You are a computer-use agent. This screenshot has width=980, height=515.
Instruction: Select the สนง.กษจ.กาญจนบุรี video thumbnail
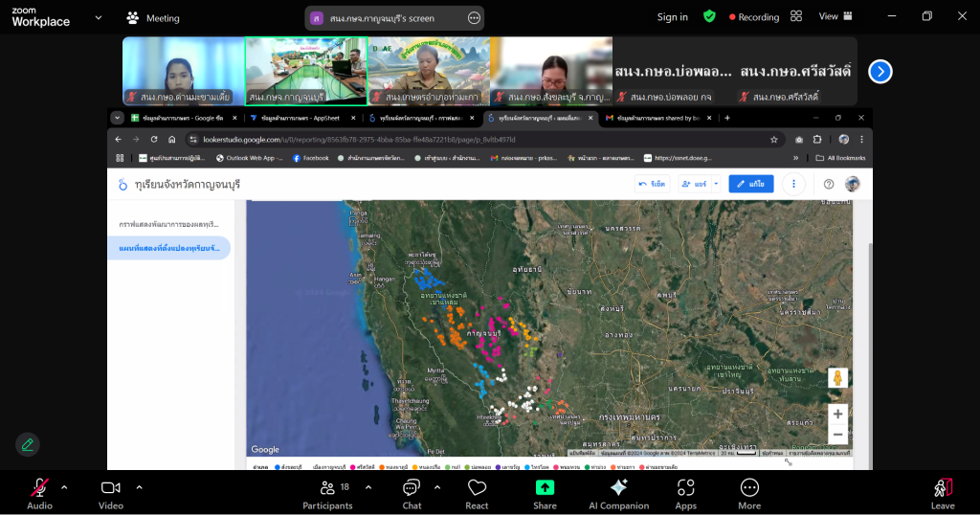click(306, 71)
